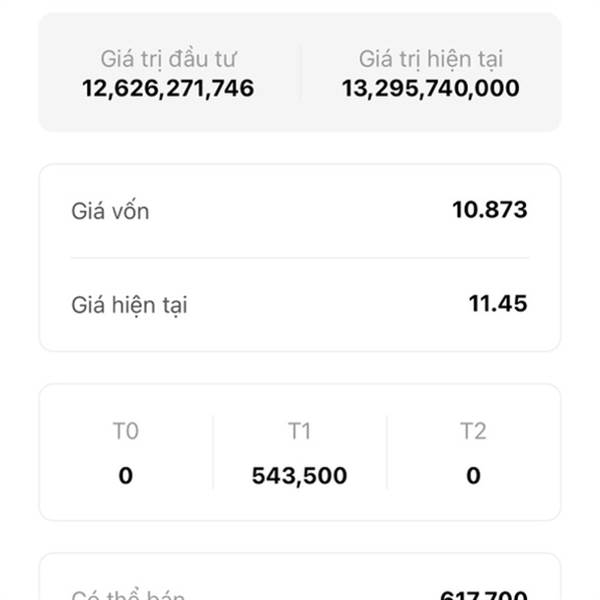
Task: Click the divider between investment and current value
Action: (300, 73)
